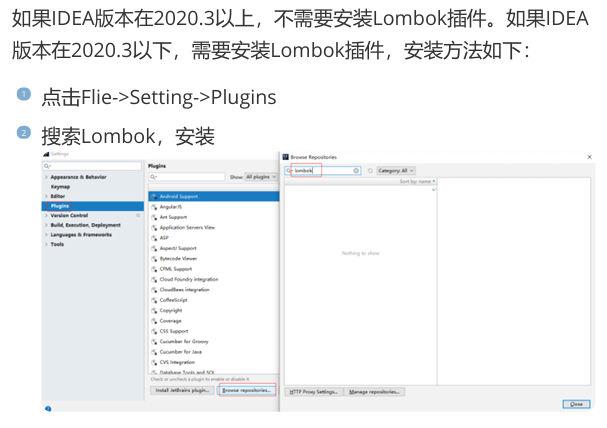Click the Ant Support plugin icon

click(x=154, y=217)
